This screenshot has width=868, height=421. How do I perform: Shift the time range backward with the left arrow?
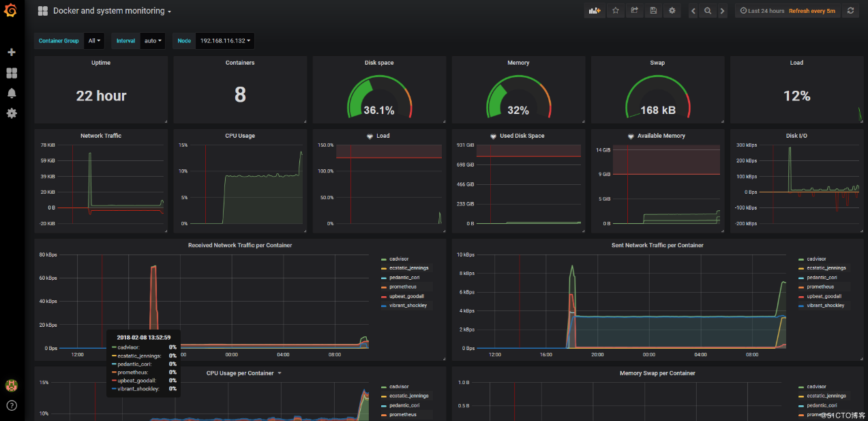[x=693, y=11]
